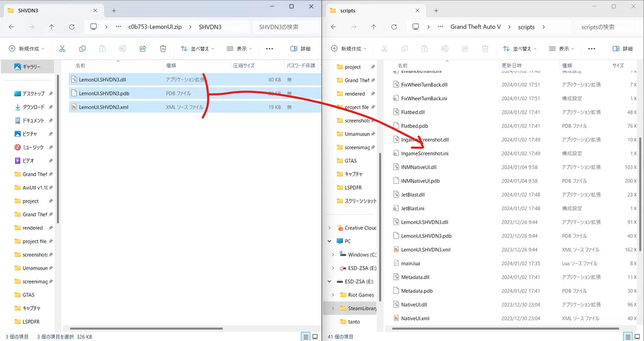This screenshot has width=644, height=341.
Task: Click the 新規作成 button in left window
Action: (x=27, y=49)
